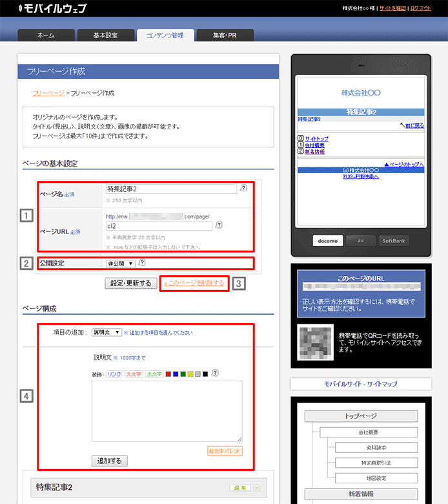
Task: Apply the green 太文字 bold text decoration
Action: coord(154,373)
